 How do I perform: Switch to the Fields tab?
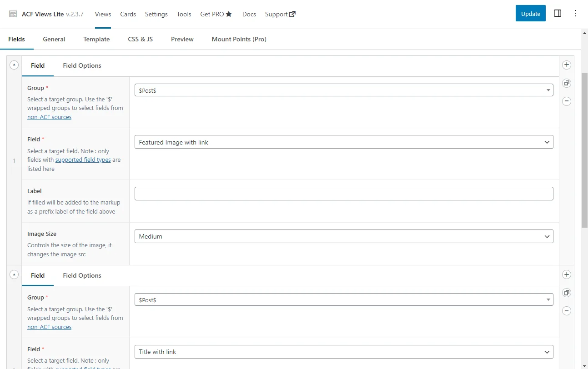point(17,39)
